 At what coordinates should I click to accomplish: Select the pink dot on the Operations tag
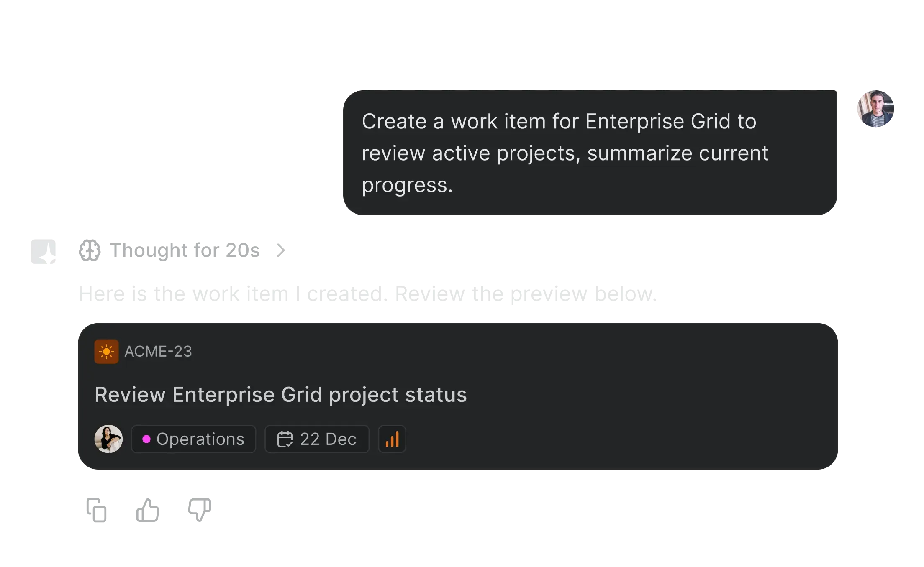click(x=147, y=439)
